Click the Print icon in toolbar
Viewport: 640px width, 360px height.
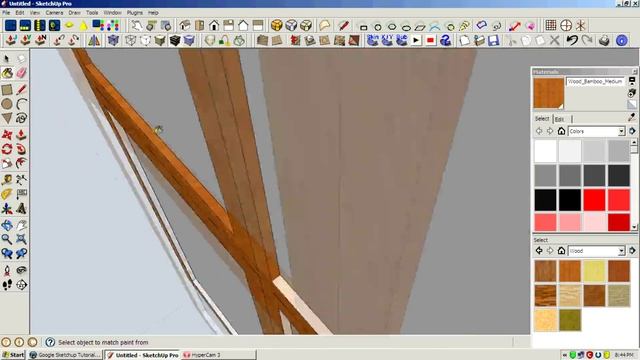pyautogui.click(x=604, y=40)
